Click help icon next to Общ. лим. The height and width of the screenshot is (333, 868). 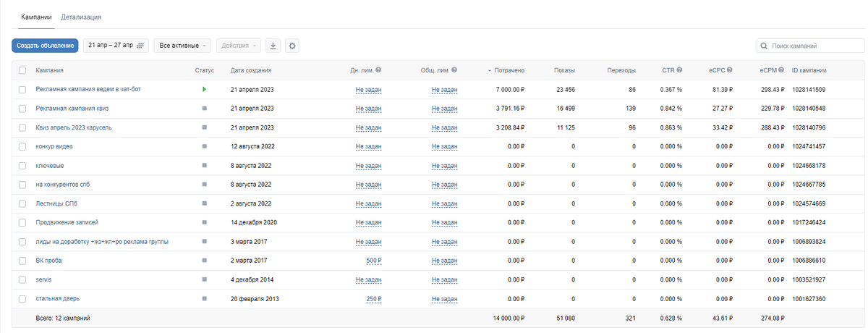(455, 70)
